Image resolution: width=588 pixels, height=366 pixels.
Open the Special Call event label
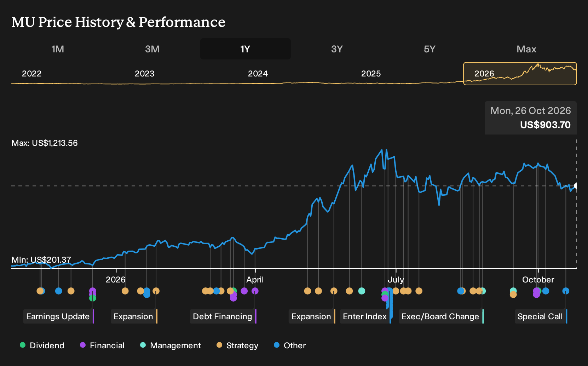coord(541,316)
